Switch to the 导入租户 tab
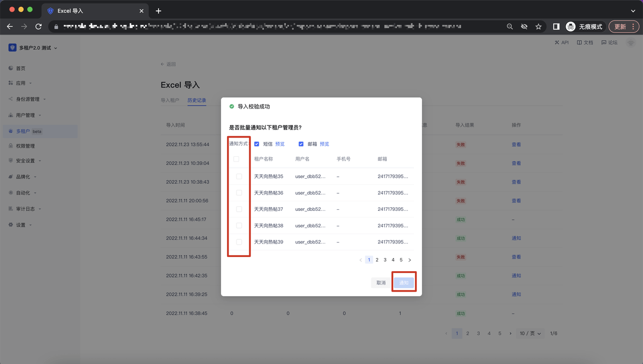The image size is (643, 364). [x=170, y=100]
